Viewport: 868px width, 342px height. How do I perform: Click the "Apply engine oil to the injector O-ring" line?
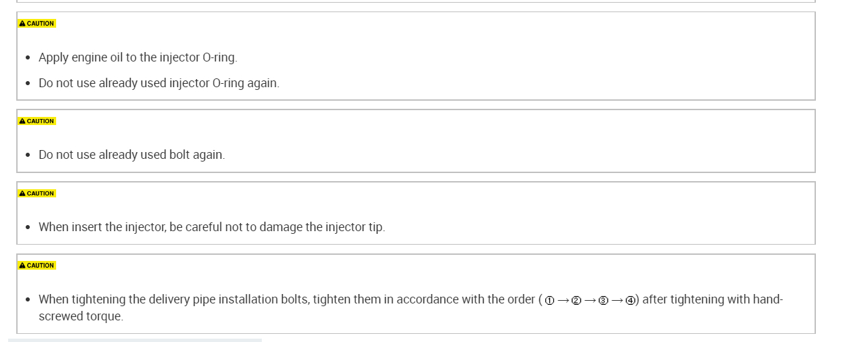point(138,57)
